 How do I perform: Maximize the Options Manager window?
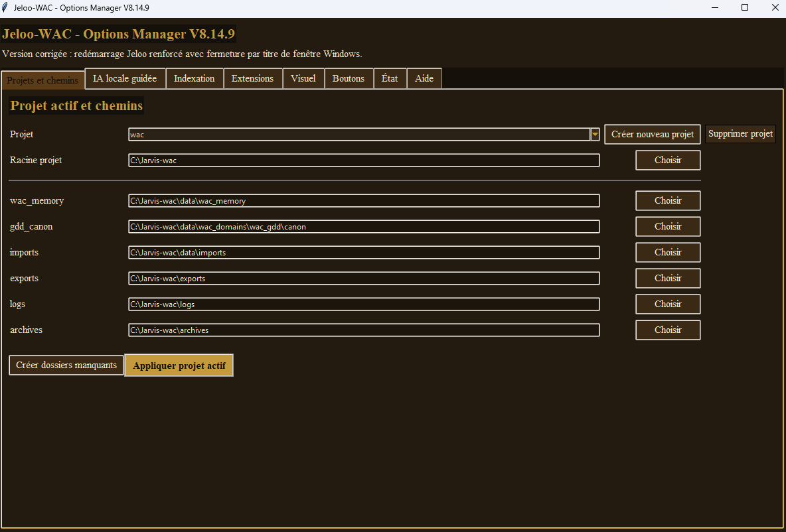(745, 7)
